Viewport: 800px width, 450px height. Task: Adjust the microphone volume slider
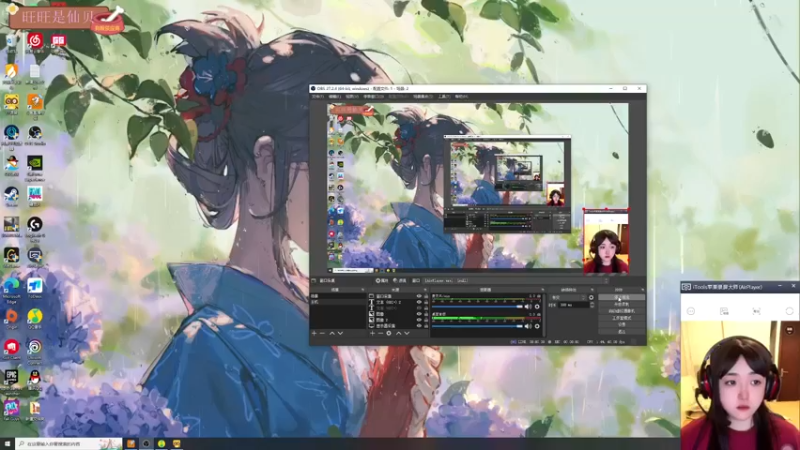point(477,307)
